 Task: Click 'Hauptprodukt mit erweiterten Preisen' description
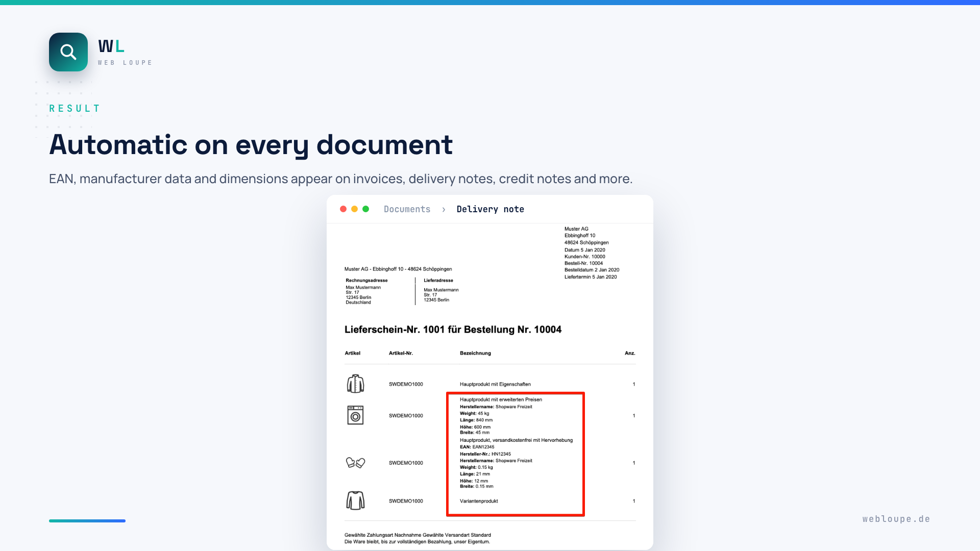501,399
